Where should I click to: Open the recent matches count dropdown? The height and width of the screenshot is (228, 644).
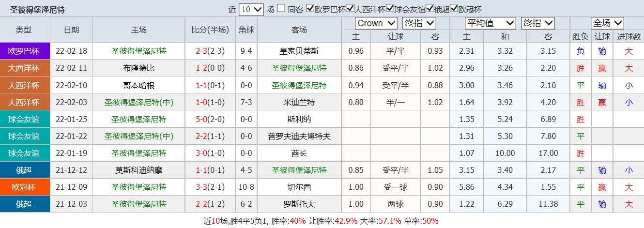click(251, 9)
